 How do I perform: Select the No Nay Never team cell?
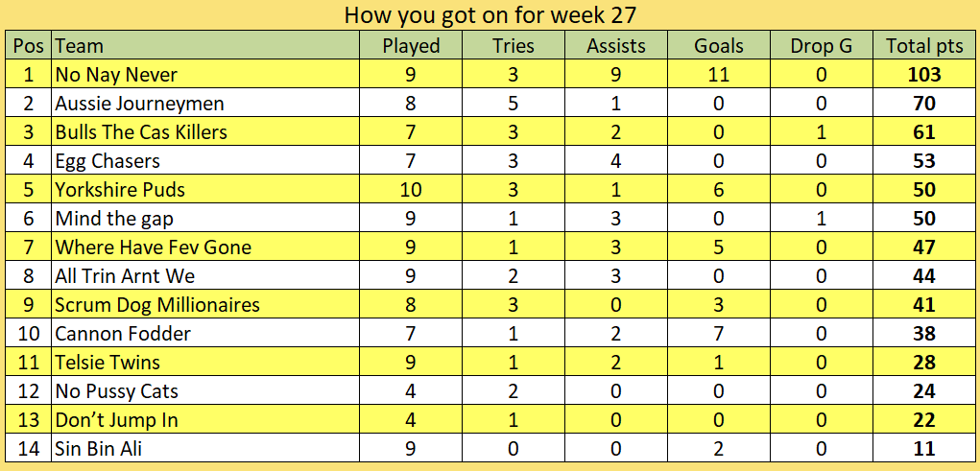click(205, 74)
